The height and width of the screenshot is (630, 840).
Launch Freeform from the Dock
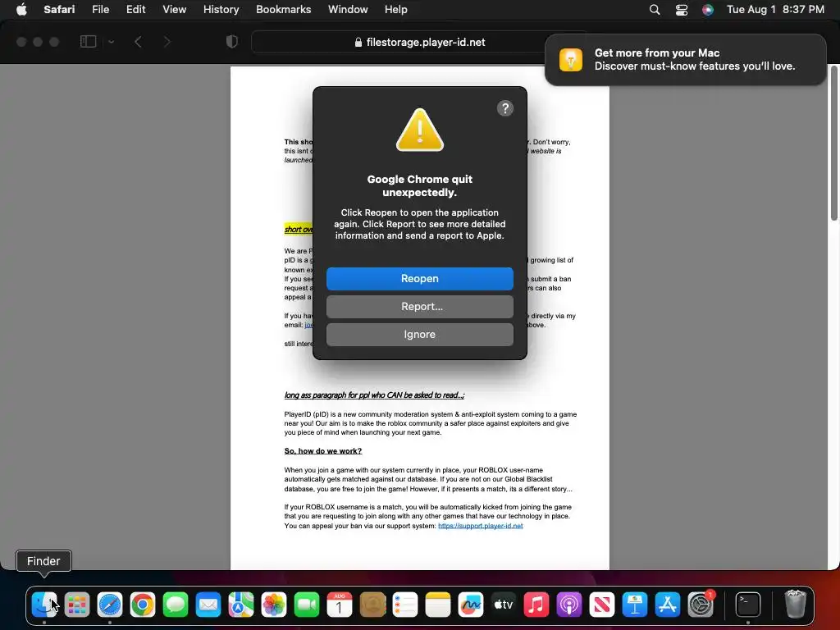point(471,605)
